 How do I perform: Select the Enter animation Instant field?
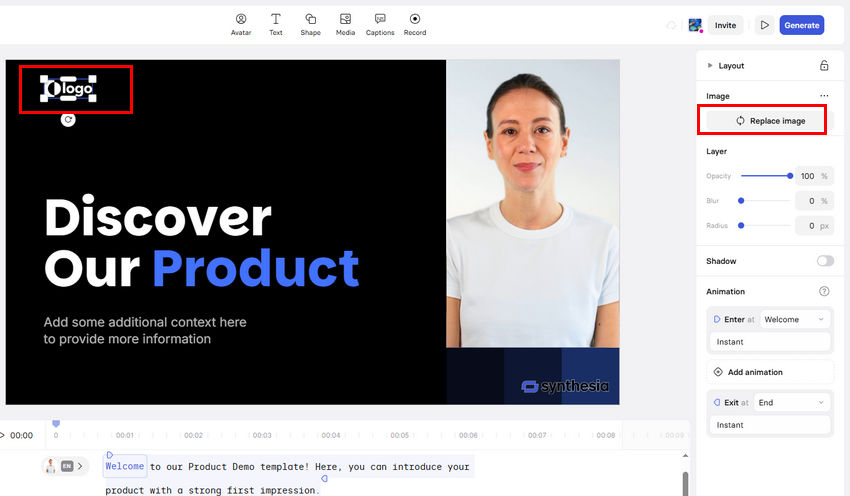(x=770, y=342)
